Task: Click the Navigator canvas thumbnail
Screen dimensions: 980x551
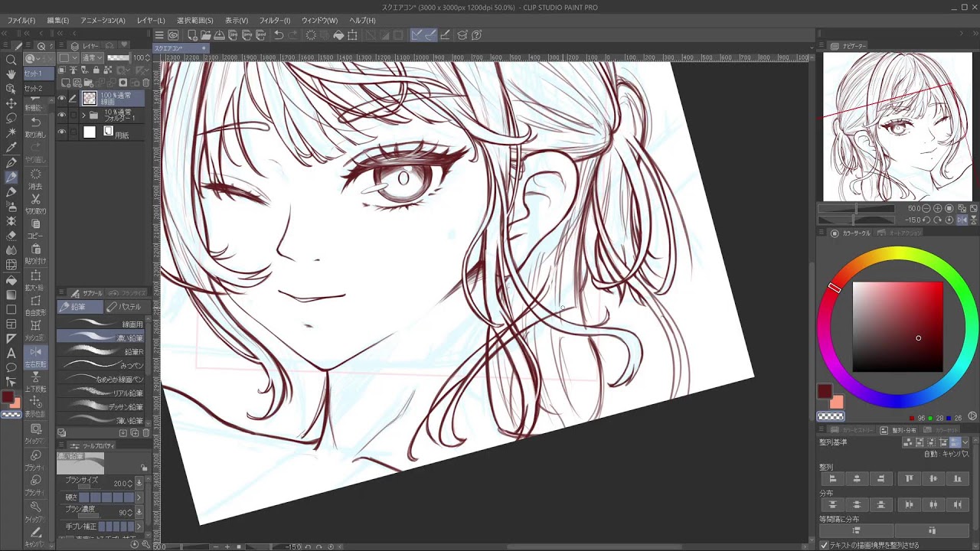Action: tap(897, 126)
